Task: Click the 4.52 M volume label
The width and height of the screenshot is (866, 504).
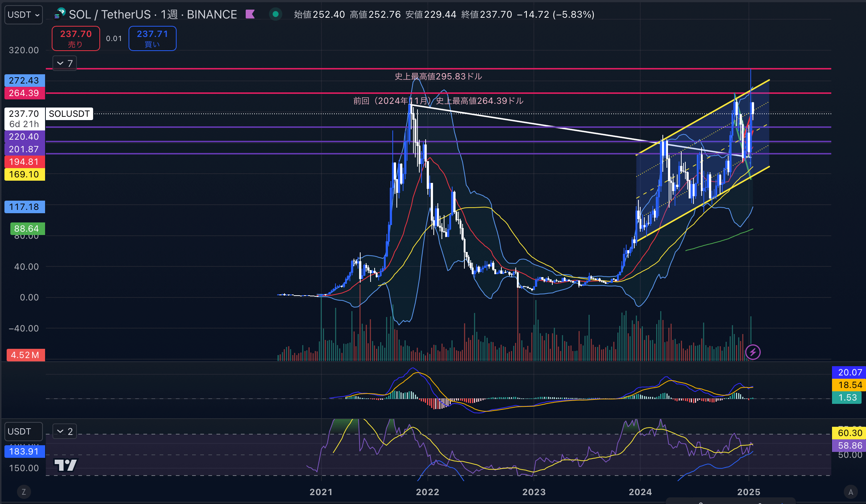Action: point(25,355)
